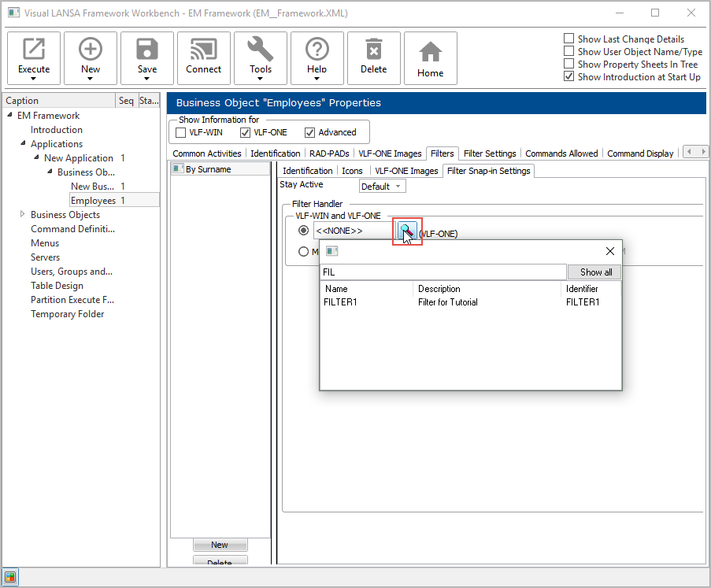The height and width of the screenshot is (588, 711).
Task: Expand the Business Objects tree node
Action: 22,215
